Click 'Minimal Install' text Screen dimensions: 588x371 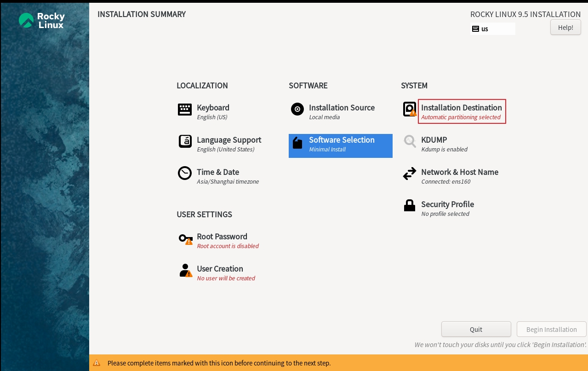tap(327, 150)
